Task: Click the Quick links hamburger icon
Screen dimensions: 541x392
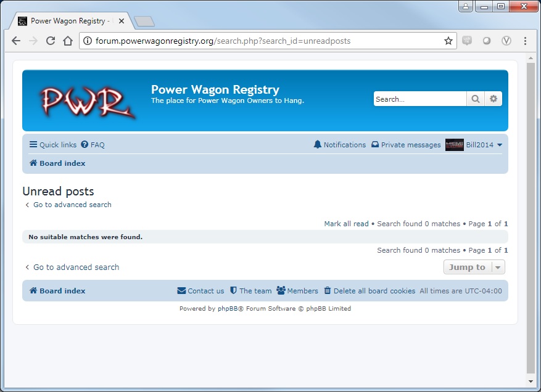Action: click(x=33, y=144)
